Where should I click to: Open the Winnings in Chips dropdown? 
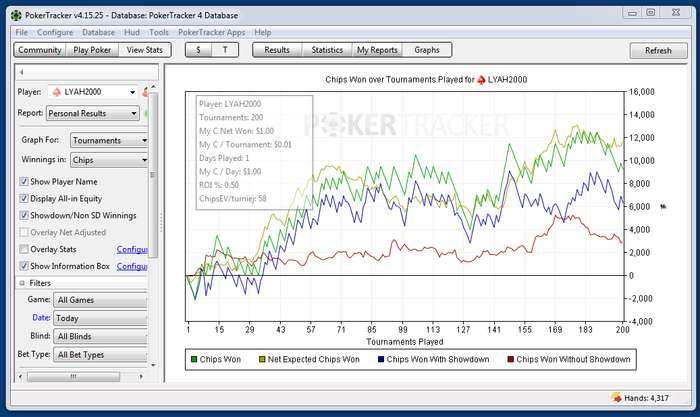coord(108,160)
